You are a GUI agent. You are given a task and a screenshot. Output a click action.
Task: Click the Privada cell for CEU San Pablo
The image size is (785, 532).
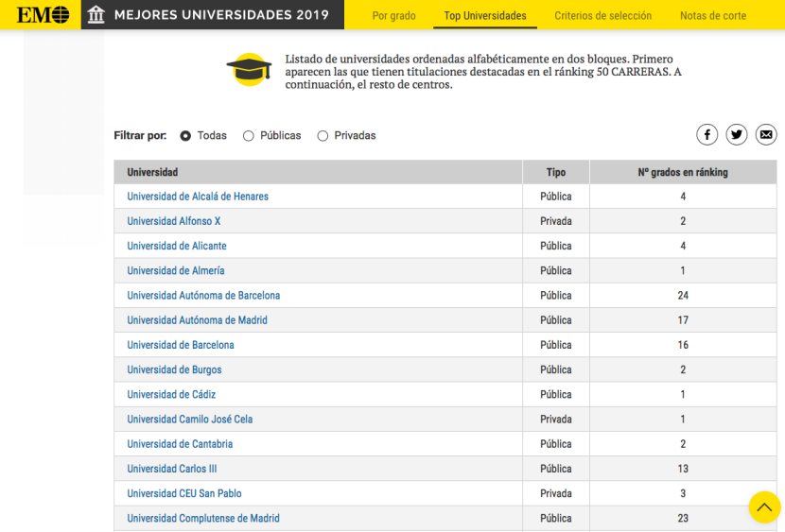coord(556,493)
